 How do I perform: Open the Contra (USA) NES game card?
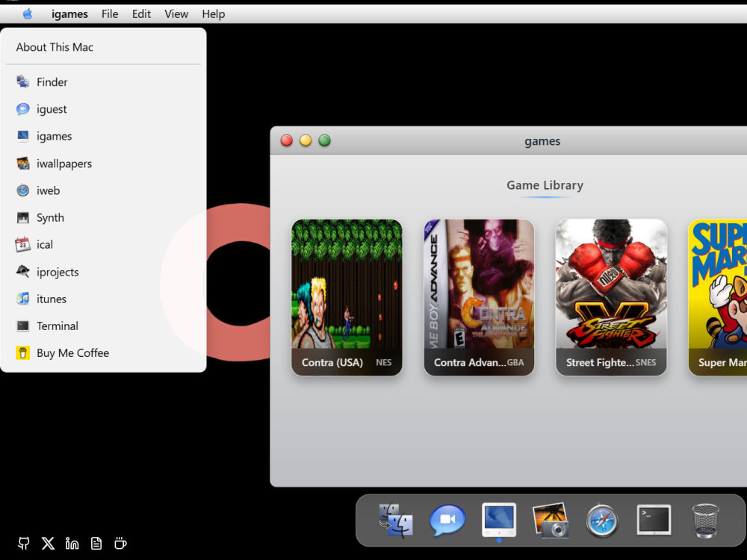[x=347, y=298]
